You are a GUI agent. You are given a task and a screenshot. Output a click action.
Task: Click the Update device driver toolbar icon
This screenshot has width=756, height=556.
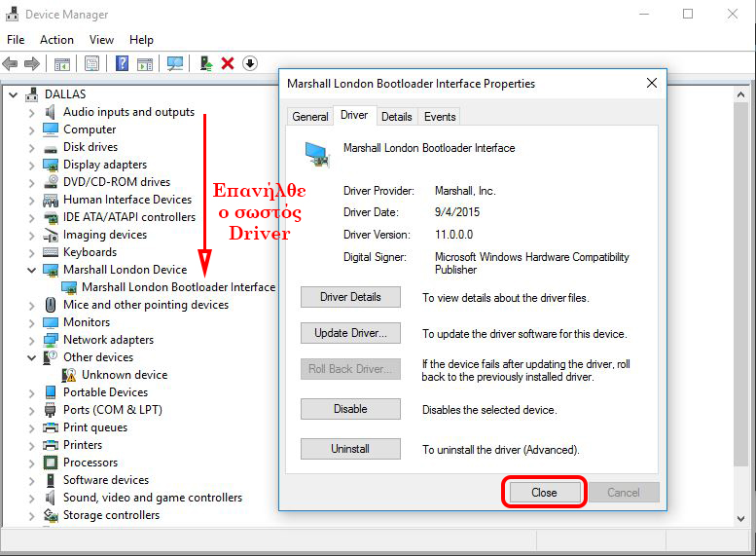pos(206,63)
